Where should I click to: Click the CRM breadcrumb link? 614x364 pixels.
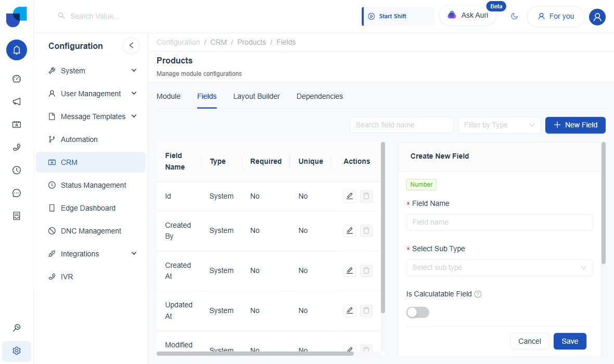click(x=219, y=42)
